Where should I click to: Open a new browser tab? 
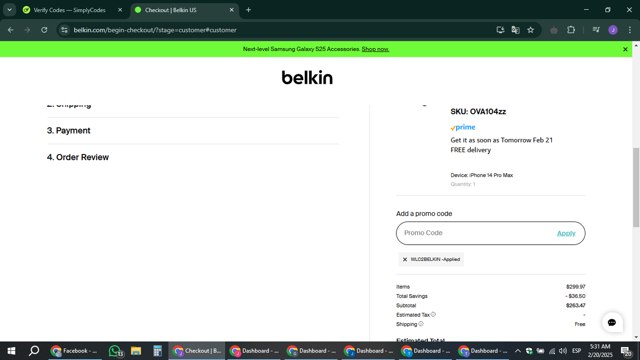point(248,10)
